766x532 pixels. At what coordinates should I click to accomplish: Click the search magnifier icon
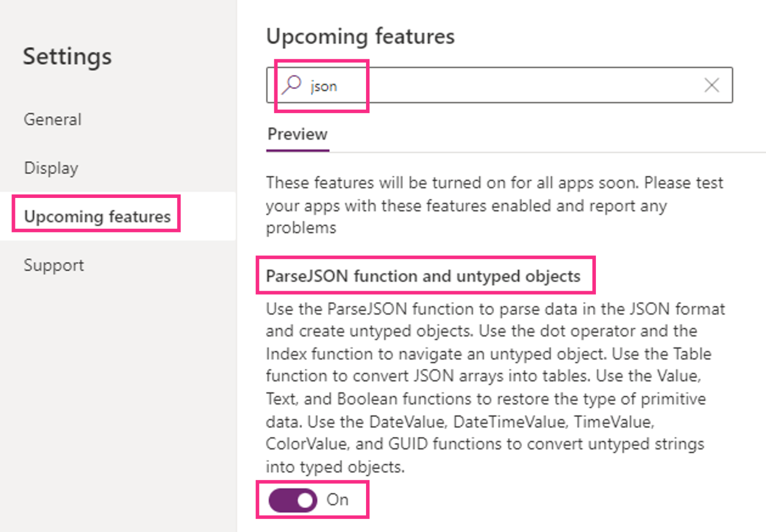tap(292, 85)
